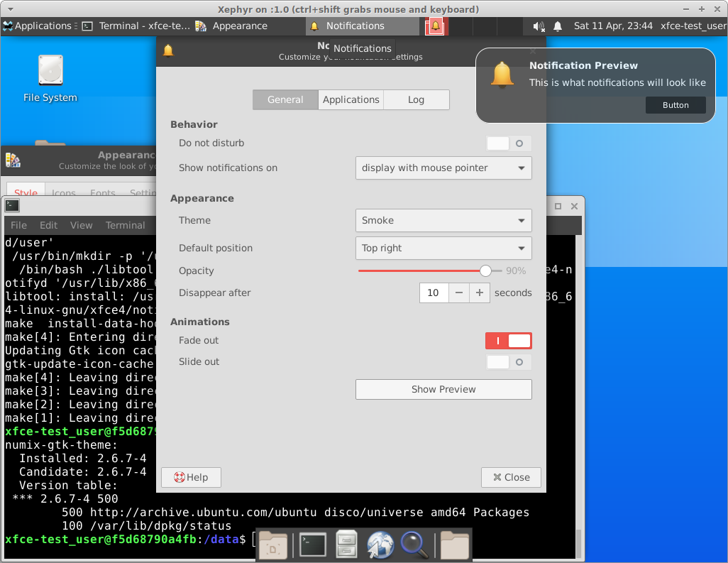Expand the Default position dropdown

[443, 248]
